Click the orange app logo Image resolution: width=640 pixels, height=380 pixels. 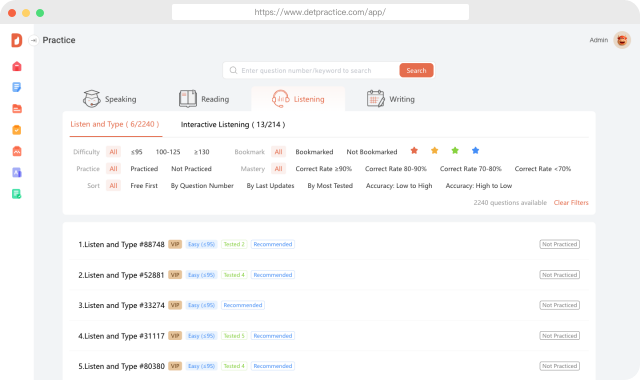[x=17, y=40]
